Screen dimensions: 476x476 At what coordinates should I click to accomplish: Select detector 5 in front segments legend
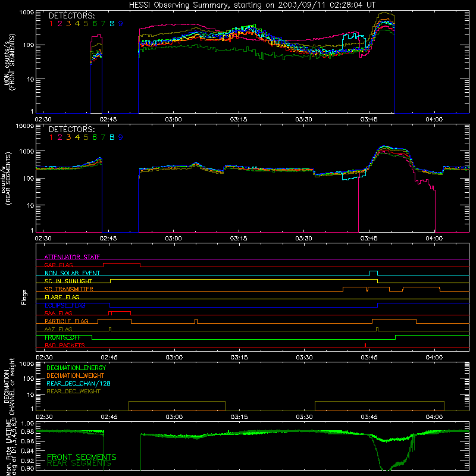pyautogui.click(x=86, y=24)
